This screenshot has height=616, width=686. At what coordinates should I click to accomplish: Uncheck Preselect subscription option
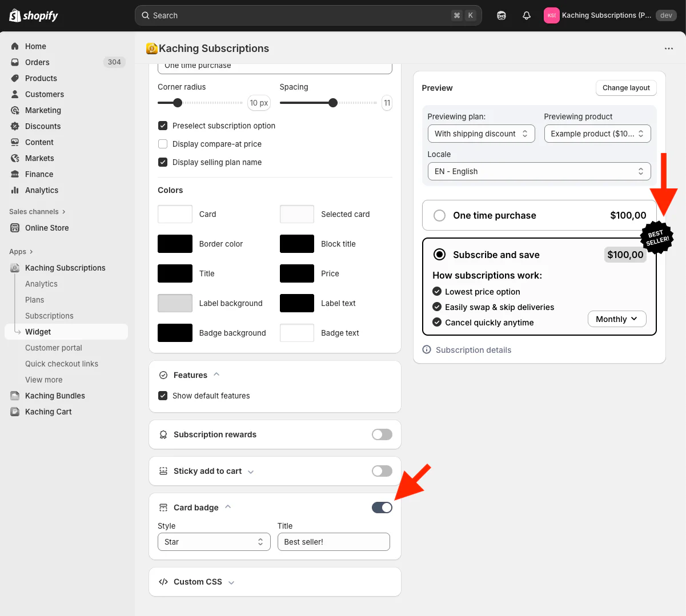(x=163, y=126)
